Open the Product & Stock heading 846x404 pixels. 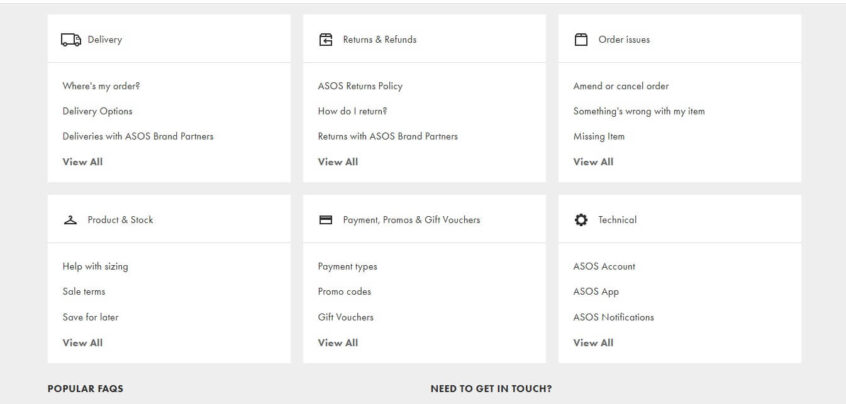point(120,220)
